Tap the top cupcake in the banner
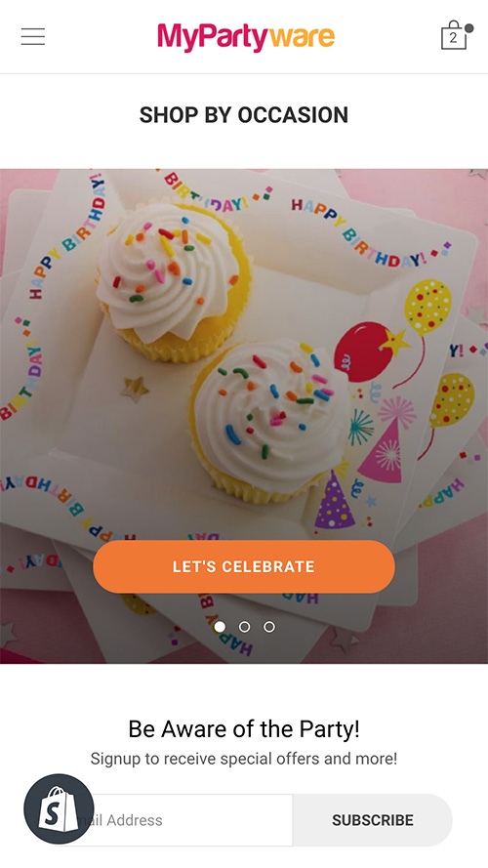The image size is (488, 868). pos(173,278)
